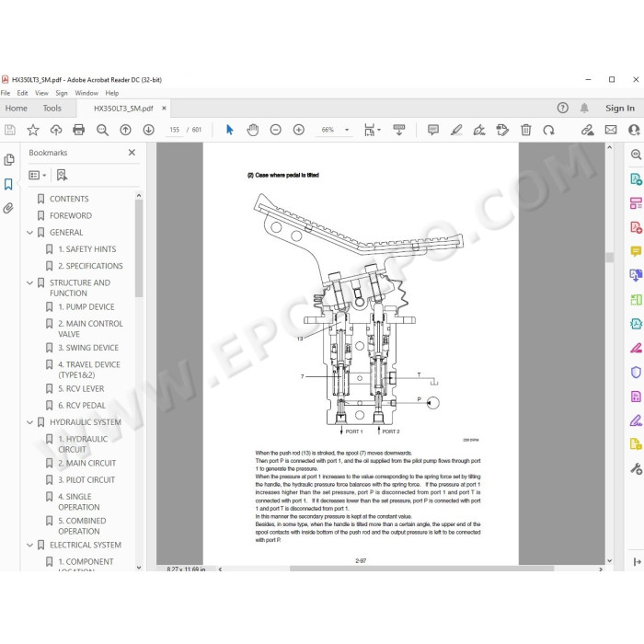The image size is (644, 644).
Task: Open 3. PILOT CIRCUIT bookmark
Action: 86,479
